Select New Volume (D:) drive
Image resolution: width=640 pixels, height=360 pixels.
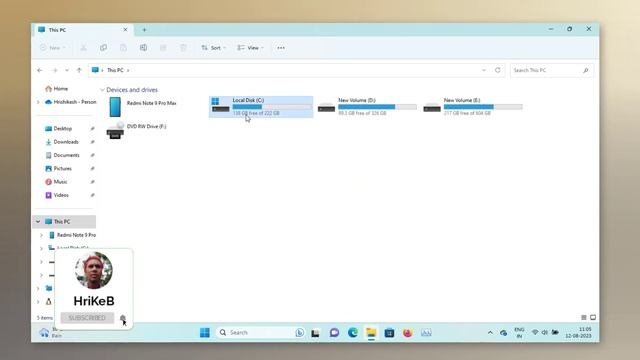[x=367, y=107]
